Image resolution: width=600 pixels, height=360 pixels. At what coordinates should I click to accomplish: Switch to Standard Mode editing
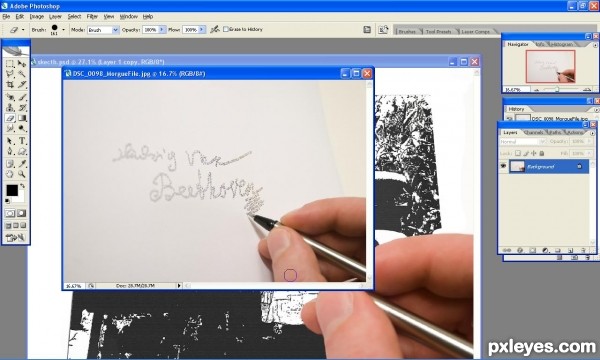point(10,213)
